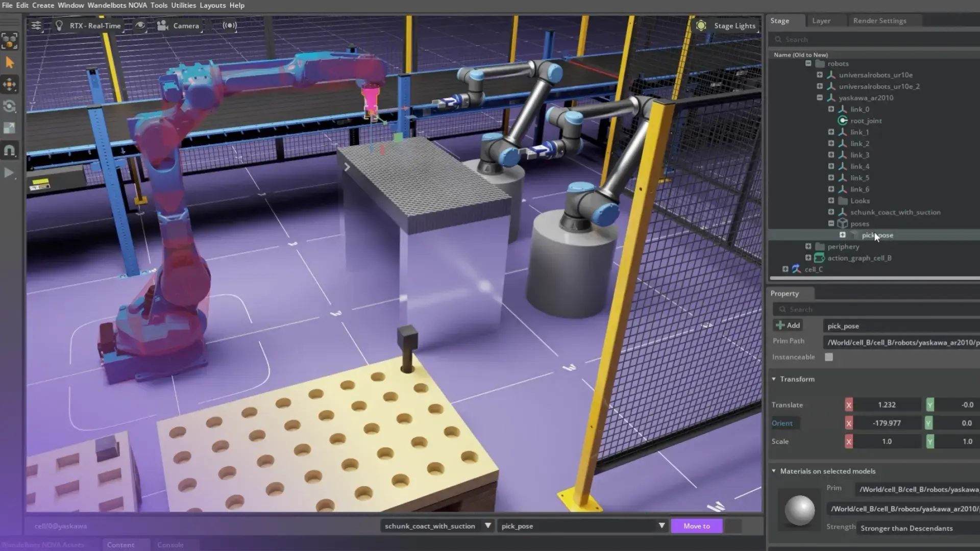The image size is (980, 551).
Task: Expand link_0 in the stage tree
Action: point(831,109)
